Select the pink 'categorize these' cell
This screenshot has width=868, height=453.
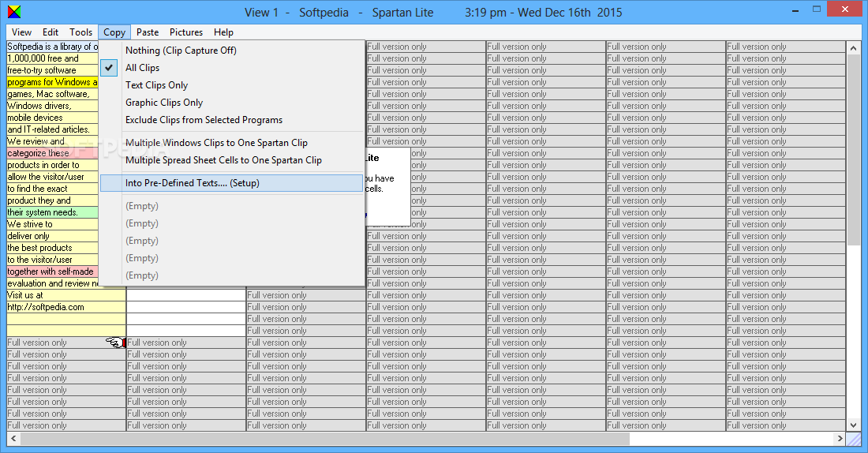coord(53,153)
